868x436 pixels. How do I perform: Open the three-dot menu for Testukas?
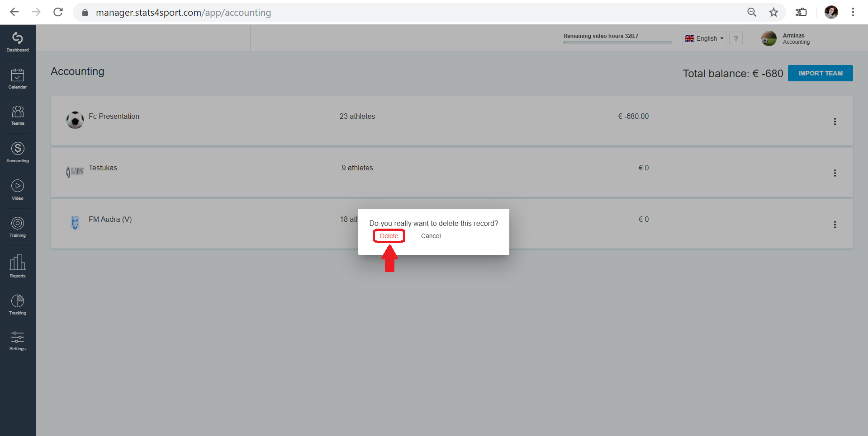(x=835, y=173)
